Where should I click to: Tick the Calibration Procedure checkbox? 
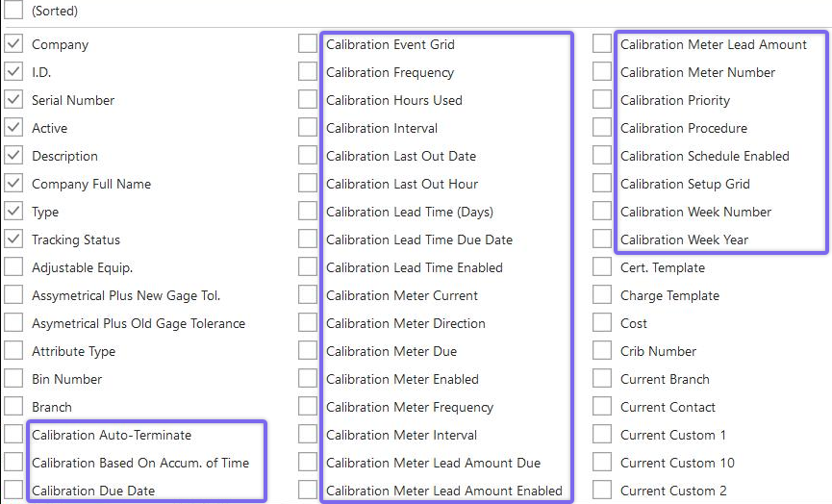pyautogui.click(x=601, y=128)
